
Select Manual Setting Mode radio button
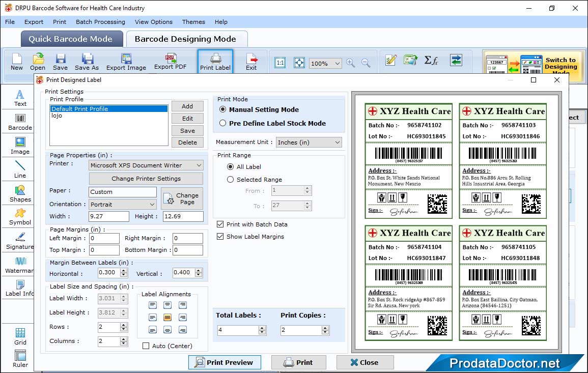pyautogui.click(x=223, y=109)
